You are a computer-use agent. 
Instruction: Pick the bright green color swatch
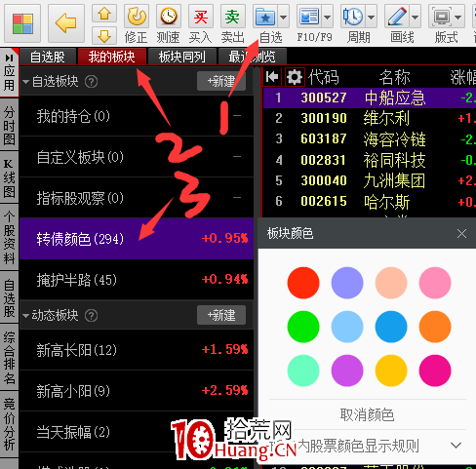click(x=303, y=327)
